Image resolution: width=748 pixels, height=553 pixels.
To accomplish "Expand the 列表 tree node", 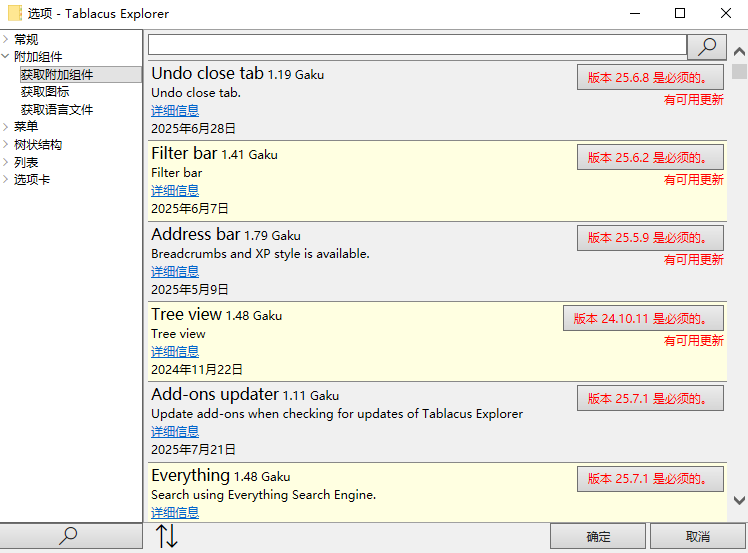I will tap(6, 162).
